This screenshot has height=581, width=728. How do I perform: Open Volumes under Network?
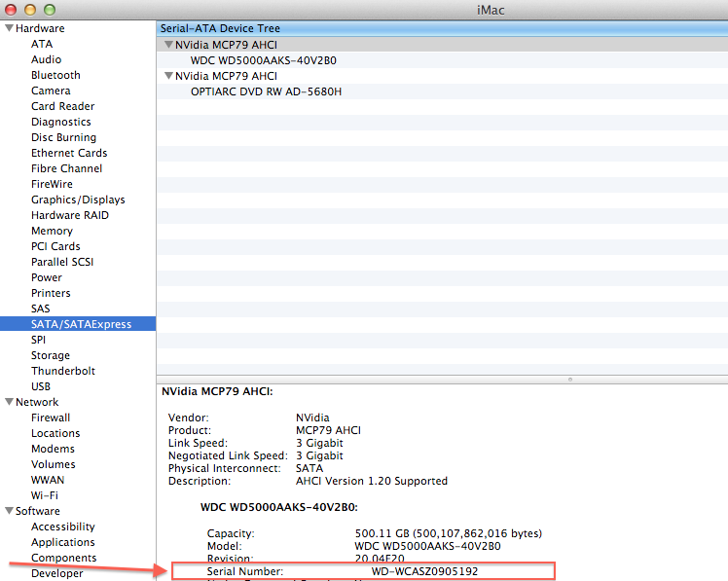[53, 464]
